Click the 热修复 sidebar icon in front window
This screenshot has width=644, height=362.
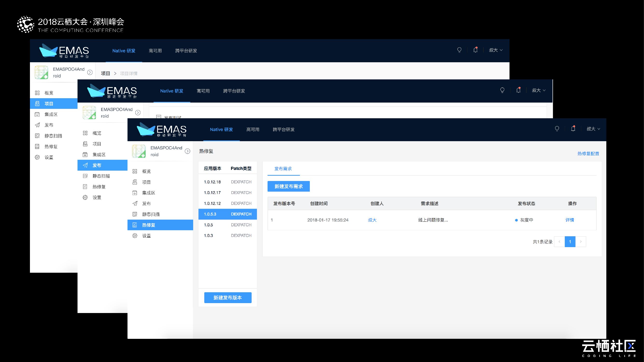[x=135, y=225]
